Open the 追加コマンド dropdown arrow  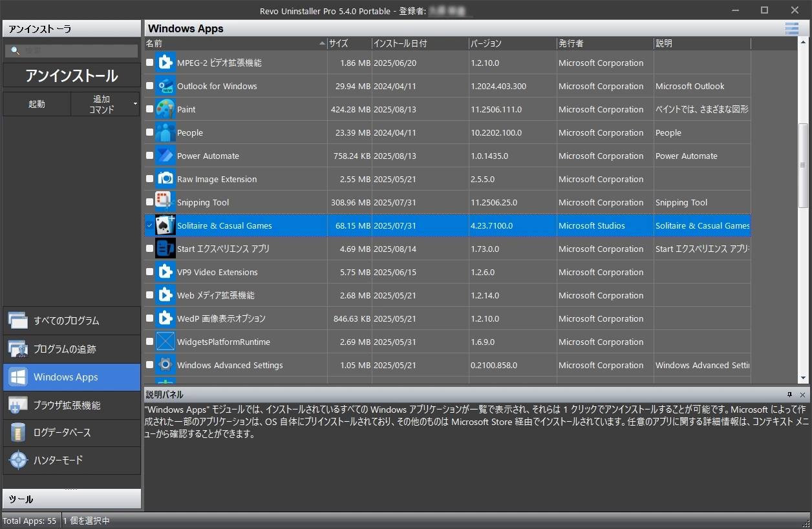(135, 104)
